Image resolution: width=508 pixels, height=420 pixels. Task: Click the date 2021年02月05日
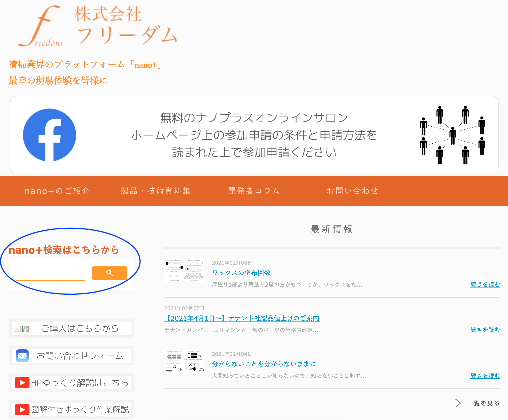pyautogui.click(x=184, y=308)
